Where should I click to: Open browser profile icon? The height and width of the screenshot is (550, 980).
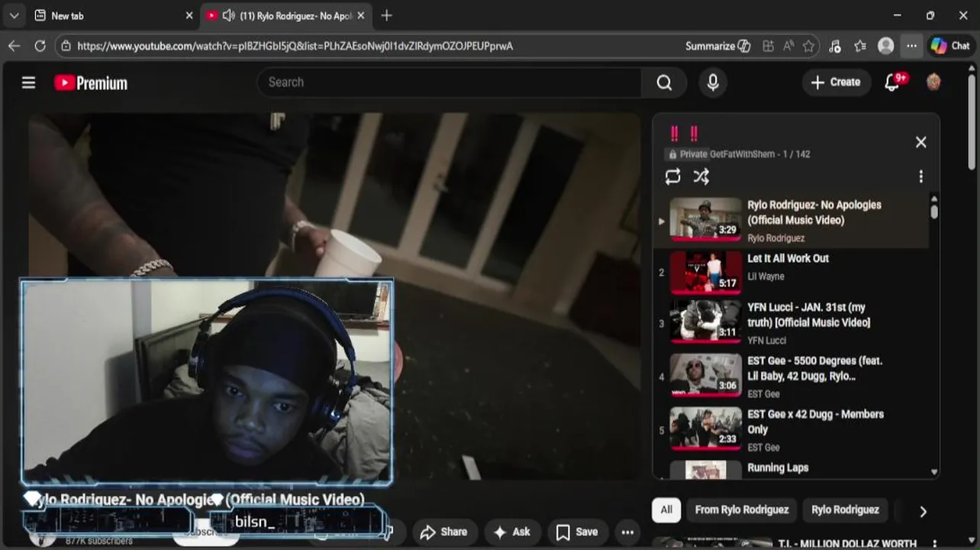(x=885, y=46)
